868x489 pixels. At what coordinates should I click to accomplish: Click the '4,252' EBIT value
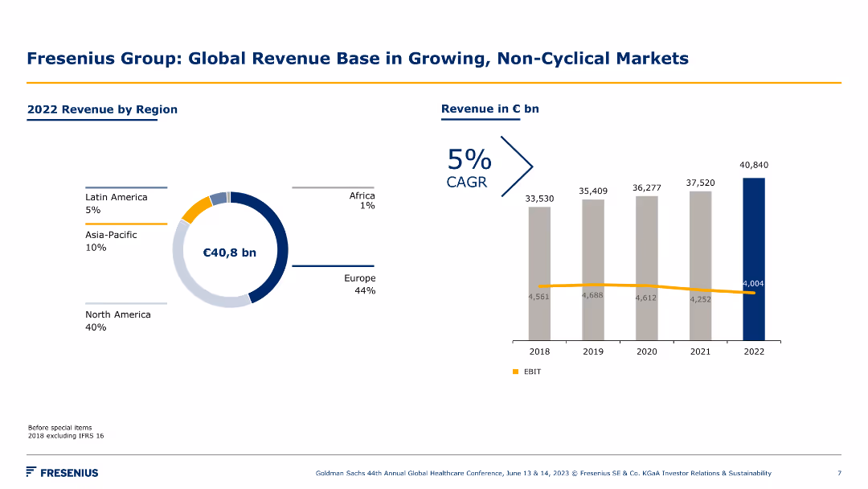pyautogui.click(x=700, y=299)
